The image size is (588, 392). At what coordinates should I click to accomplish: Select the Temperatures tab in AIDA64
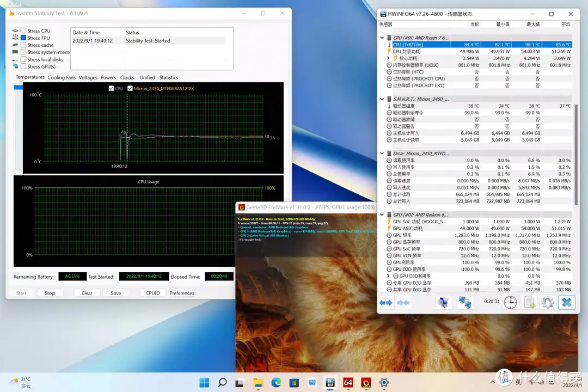[30, 77]
